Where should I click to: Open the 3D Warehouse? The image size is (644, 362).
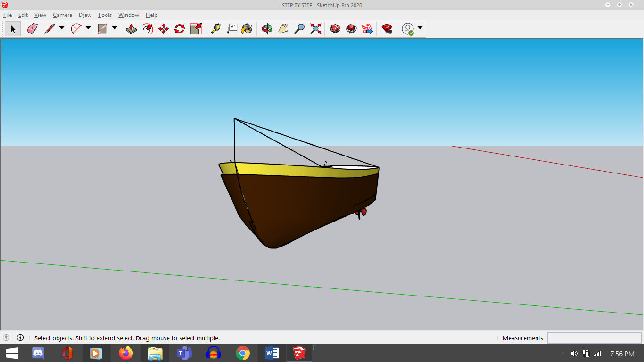click(335, 29)
